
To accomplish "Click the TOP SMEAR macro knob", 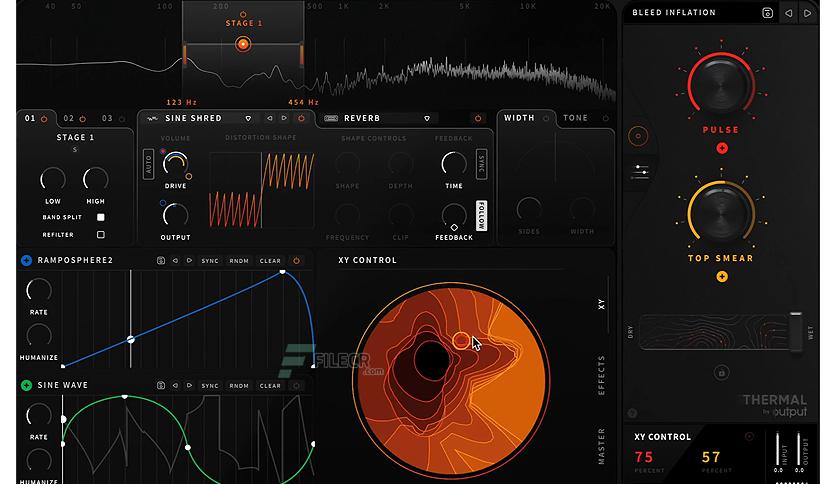I will click(x=721, y=214).
